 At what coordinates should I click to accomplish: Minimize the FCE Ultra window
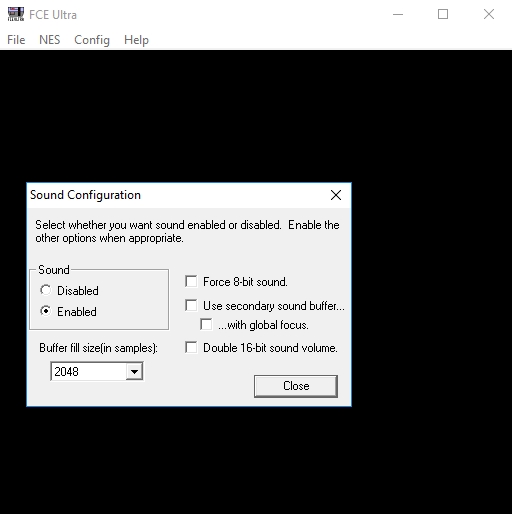(398, 14)
